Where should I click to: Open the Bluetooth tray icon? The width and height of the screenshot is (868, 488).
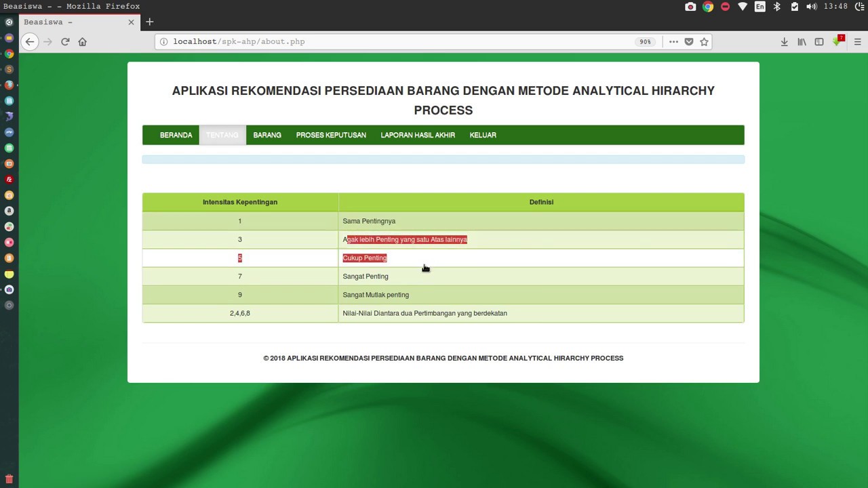pyautogui.click(x=777, y=7)
